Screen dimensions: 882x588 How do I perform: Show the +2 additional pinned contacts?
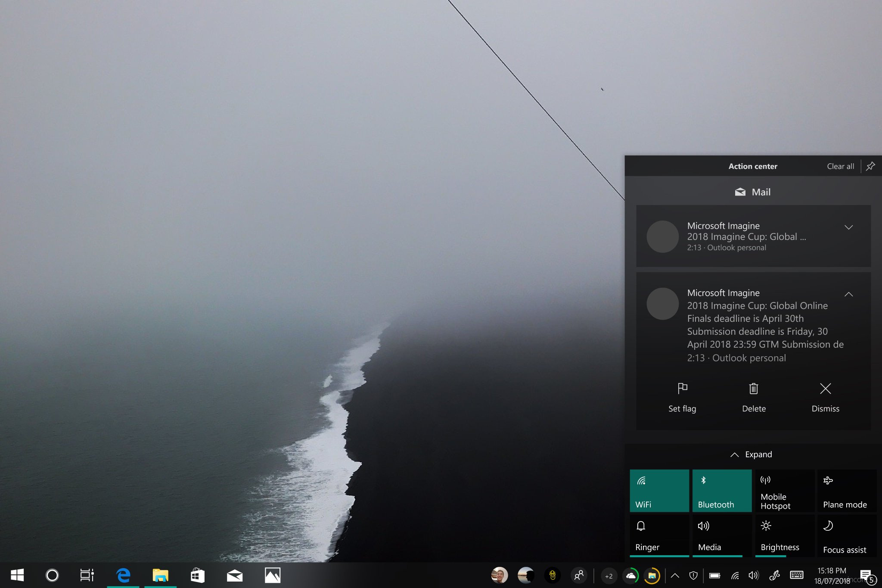[609, 576]
